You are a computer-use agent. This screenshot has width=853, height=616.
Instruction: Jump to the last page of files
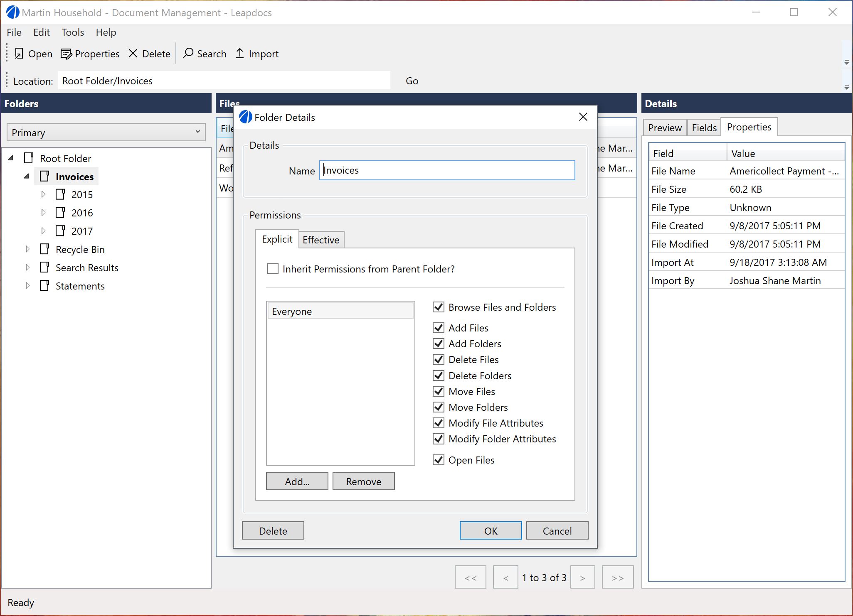point(618,577)
